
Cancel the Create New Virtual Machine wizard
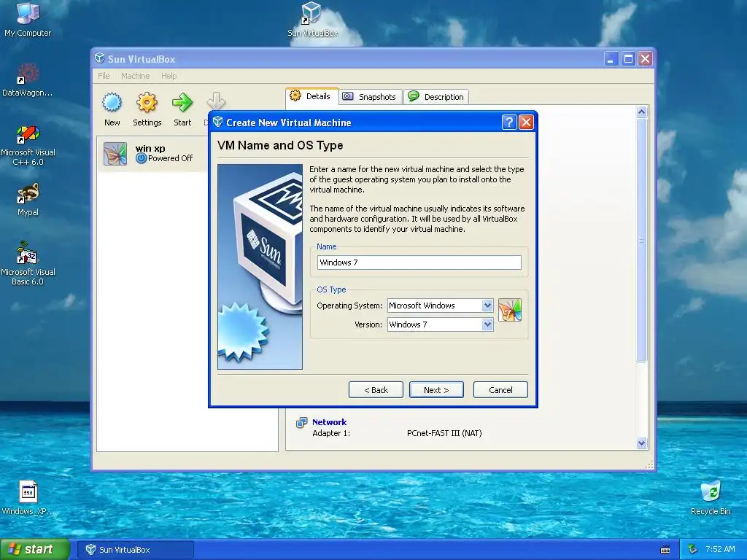500,390
